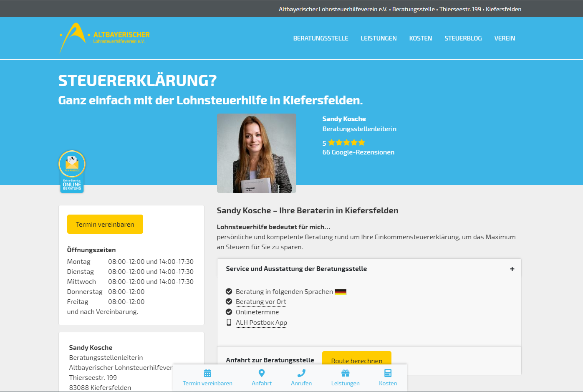
Task: Open the Beratung vor Ort link
Action: (x=261, y=302)
